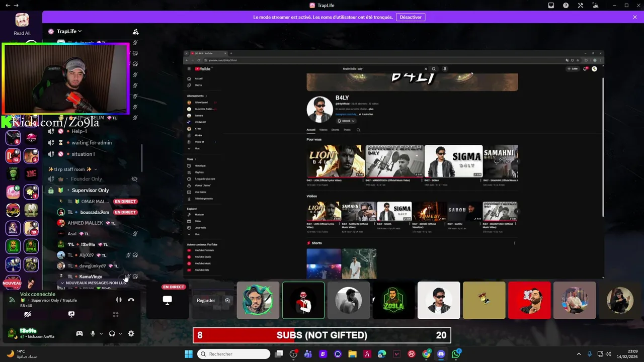The image size is (644, 362).
Task: Join the waiting for admin channel
Action: pyautogui.click(x=92, y=143)
